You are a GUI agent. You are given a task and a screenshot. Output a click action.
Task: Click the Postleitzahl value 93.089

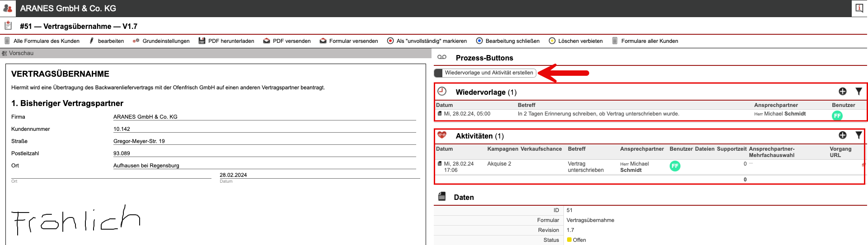pyautogui.click(x=264, y=153)
